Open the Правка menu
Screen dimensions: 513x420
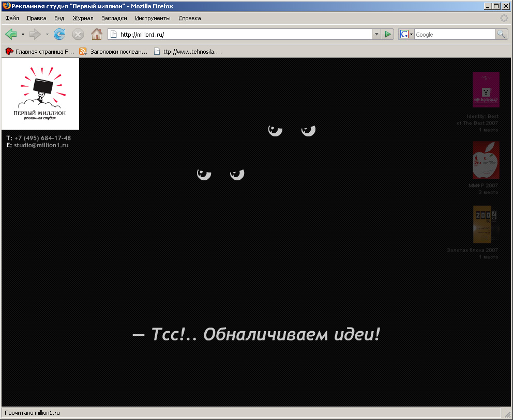pyautogui.click(x=36, y=18)
